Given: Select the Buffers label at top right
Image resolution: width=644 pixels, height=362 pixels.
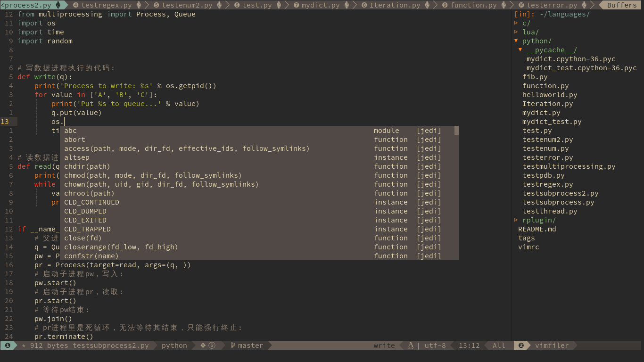Looking at the screenshot, I should (x=621, y=5).
